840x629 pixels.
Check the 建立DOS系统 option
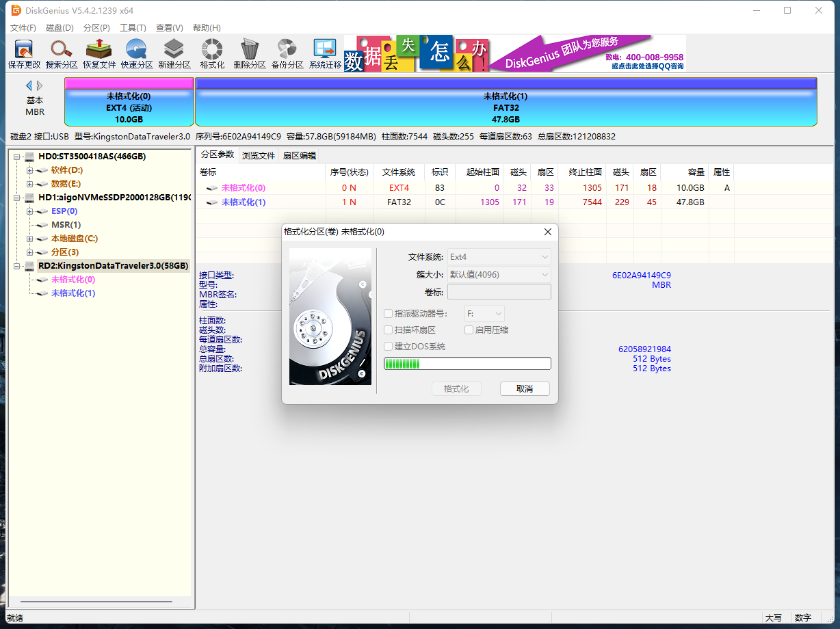[389, 347]
